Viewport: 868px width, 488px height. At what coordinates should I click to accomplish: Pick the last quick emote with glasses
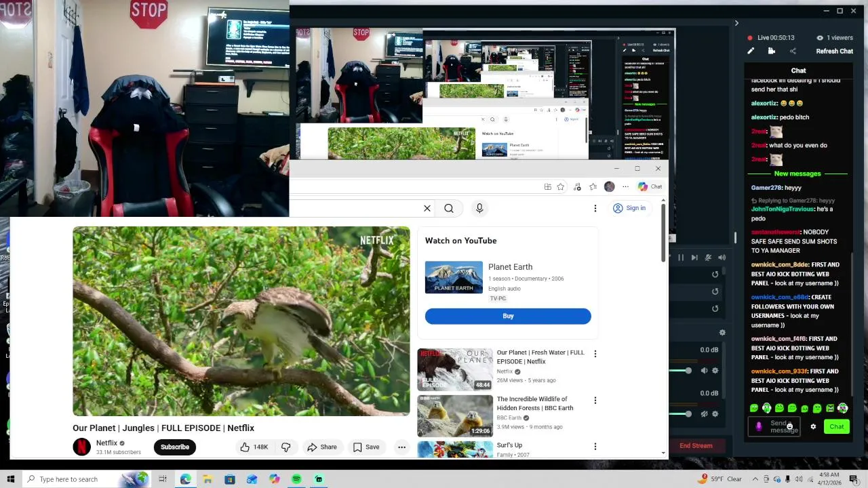(x=842, y=408)
